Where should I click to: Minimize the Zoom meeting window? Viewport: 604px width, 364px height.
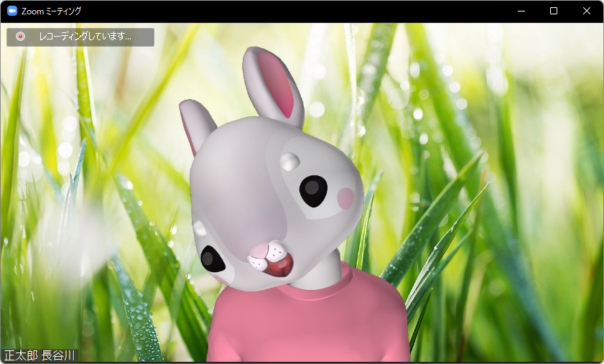coord(521,11)
